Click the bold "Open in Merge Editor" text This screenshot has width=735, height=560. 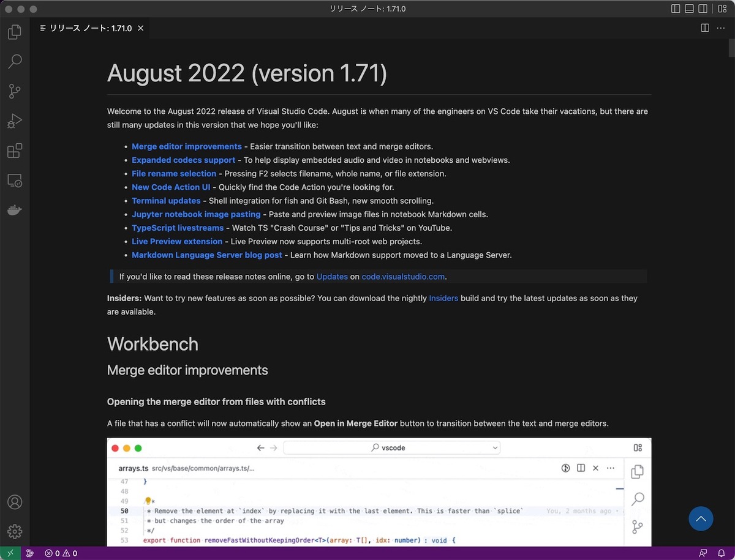click(x=356, y=424)
